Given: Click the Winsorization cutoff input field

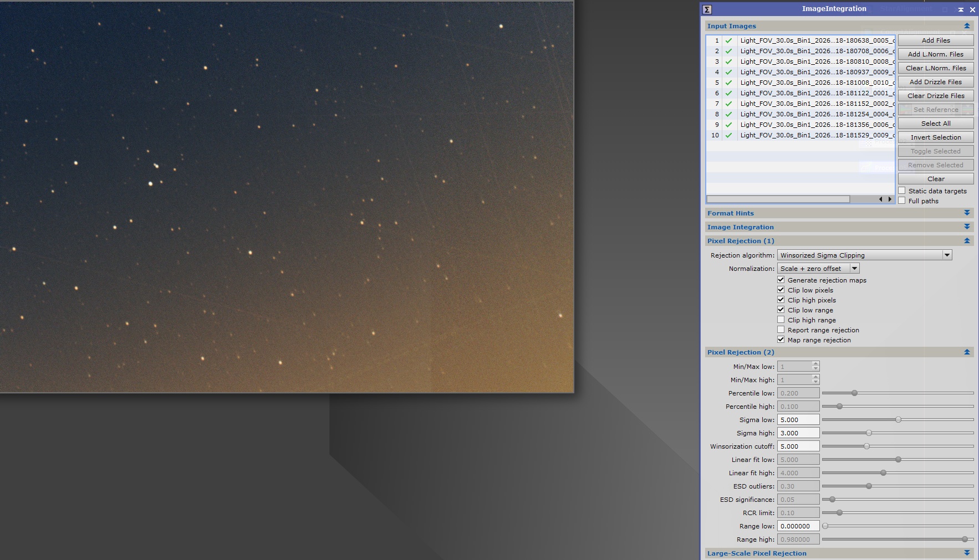Looking at the screenshot, I should click(x=798, y=446).
